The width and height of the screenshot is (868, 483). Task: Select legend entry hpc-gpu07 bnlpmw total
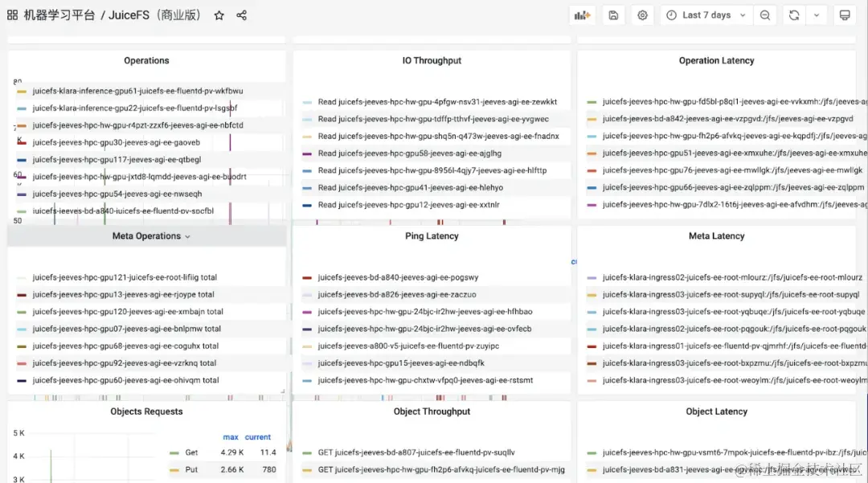[x=126, y=329]
